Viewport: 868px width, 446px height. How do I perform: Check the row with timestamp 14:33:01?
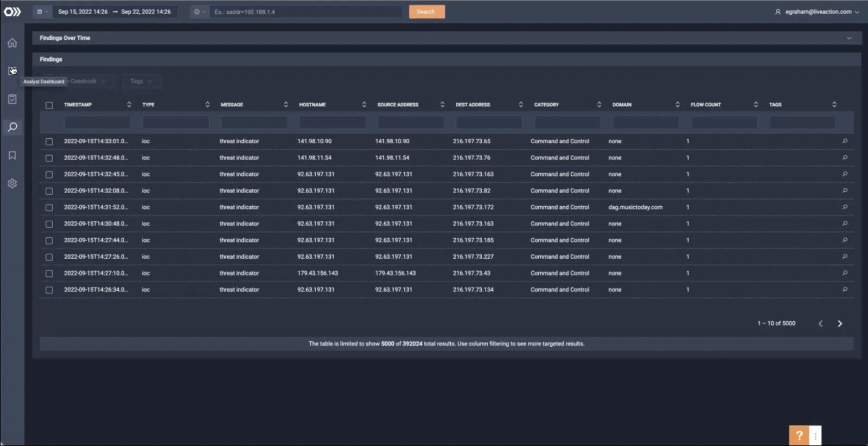(49, 142)
